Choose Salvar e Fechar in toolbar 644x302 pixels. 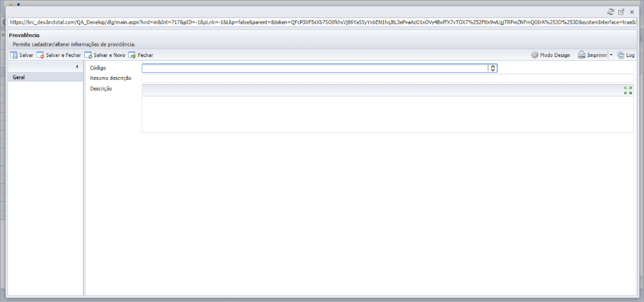point(59,55)
